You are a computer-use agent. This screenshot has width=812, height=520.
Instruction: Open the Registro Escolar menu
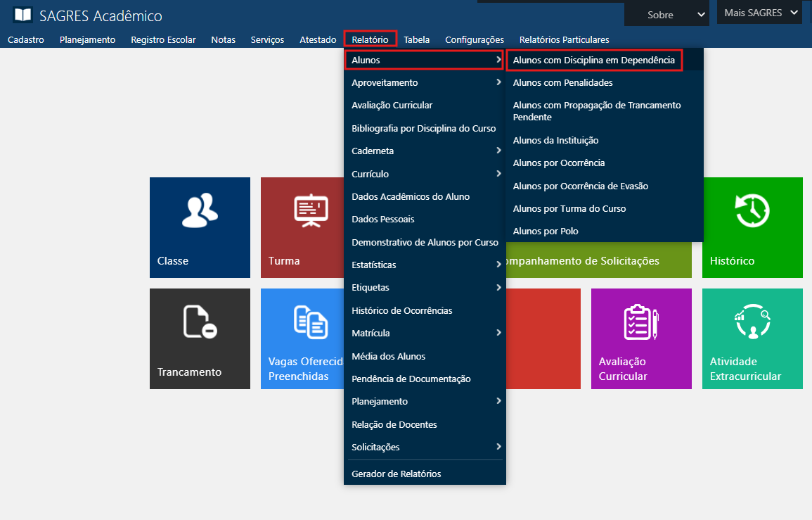163,39
